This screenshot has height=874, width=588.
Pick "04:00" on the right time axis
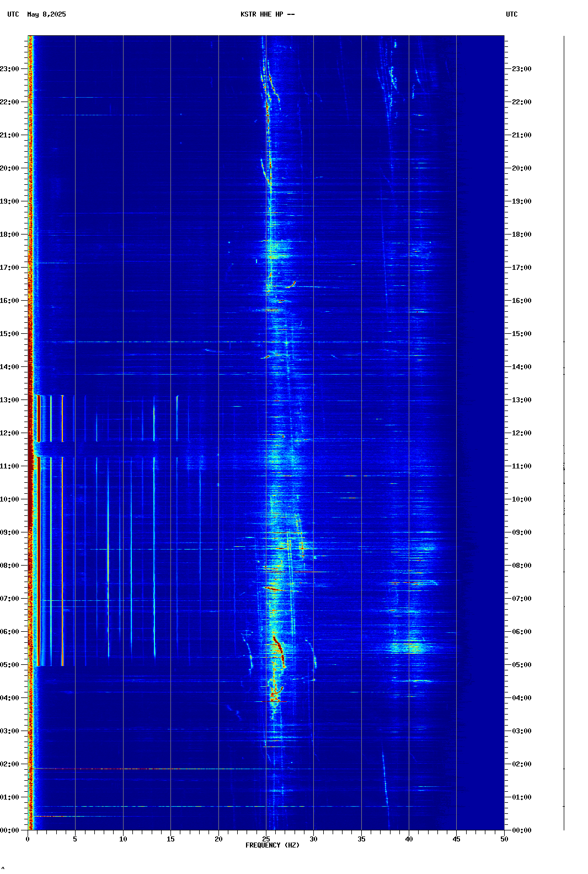(522, 698)
